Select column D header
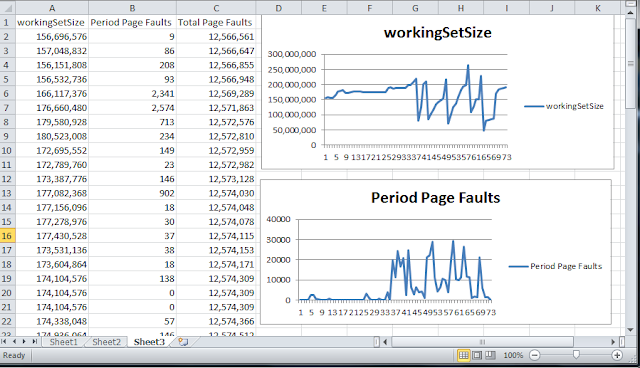The image size is (640, 368). click(278, 8)
